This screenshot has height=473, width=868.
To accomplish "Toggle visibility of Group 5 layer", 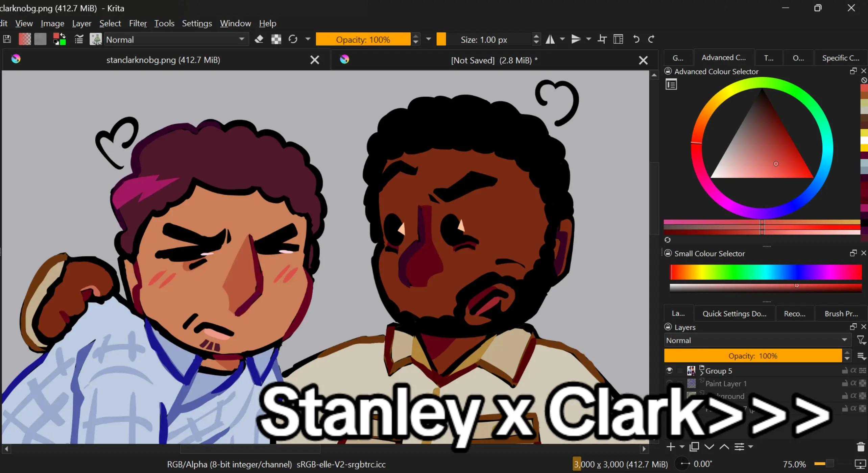I will (669, 371).
